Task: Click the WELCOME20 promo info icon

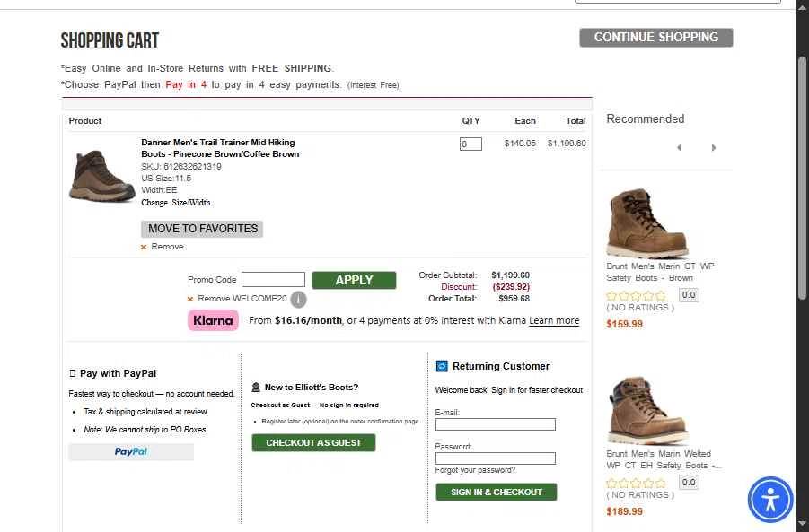Action: coord(298,299)
